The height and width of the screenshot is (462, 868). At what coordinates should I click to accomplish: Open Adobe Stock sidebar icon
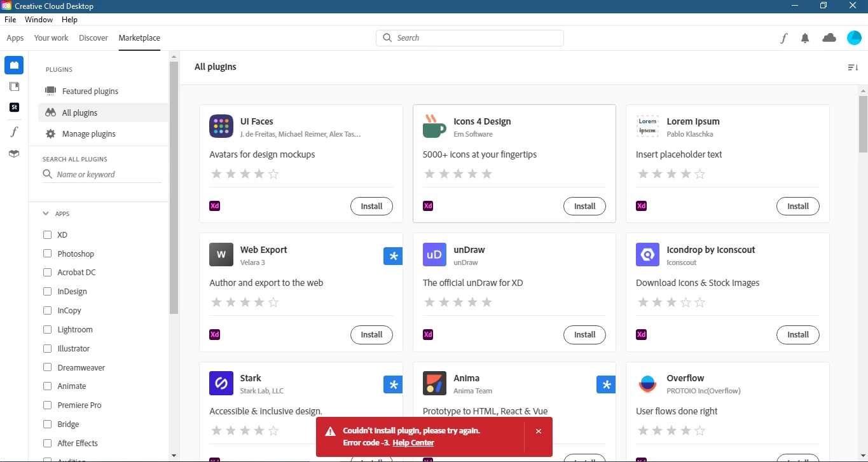point(14,107)
